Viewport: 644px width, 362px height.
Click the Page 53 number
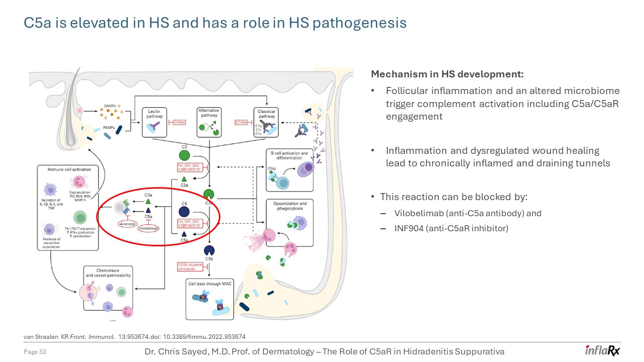coord(35,352)
